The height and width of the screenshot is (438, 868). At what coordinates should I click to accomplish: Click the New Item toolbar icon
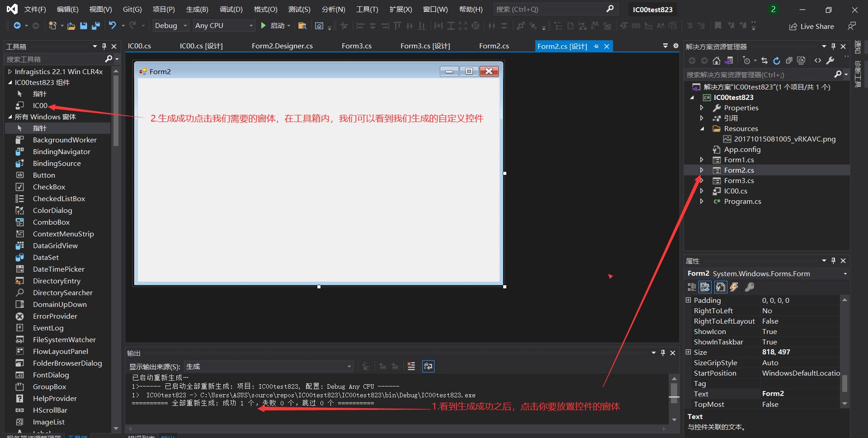(52, 26)
